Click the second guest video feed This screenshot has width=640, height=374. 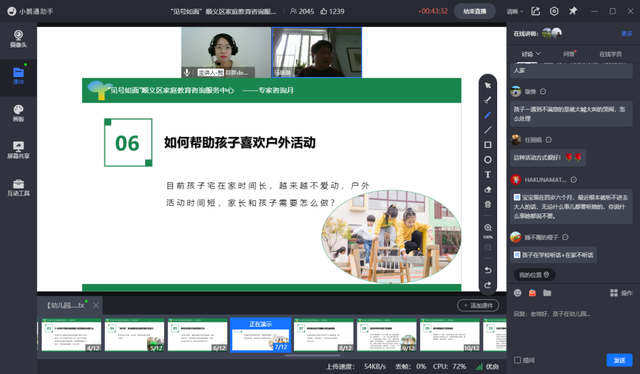tap(317, 52)
